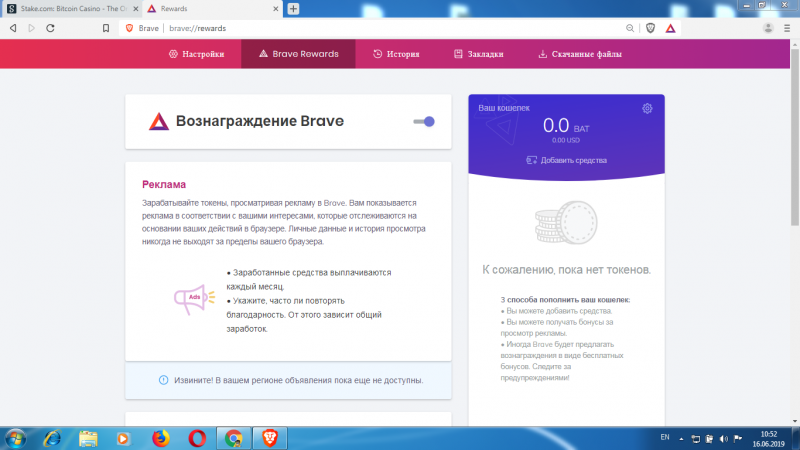
Task: Bookmark this page with bookmark icon
Action: tap(106, 28)
